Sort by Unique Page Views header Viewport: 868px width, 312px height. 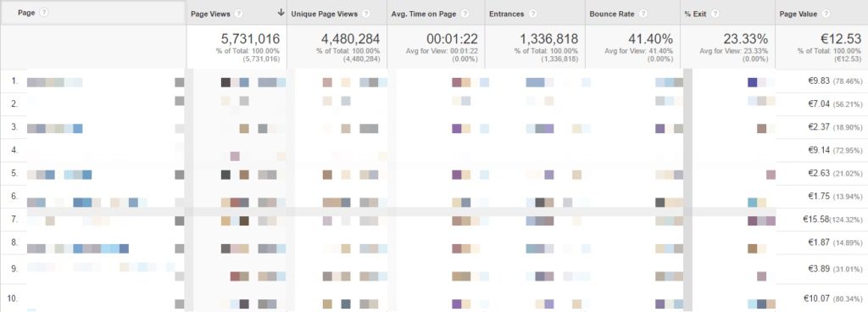(325, 14)
